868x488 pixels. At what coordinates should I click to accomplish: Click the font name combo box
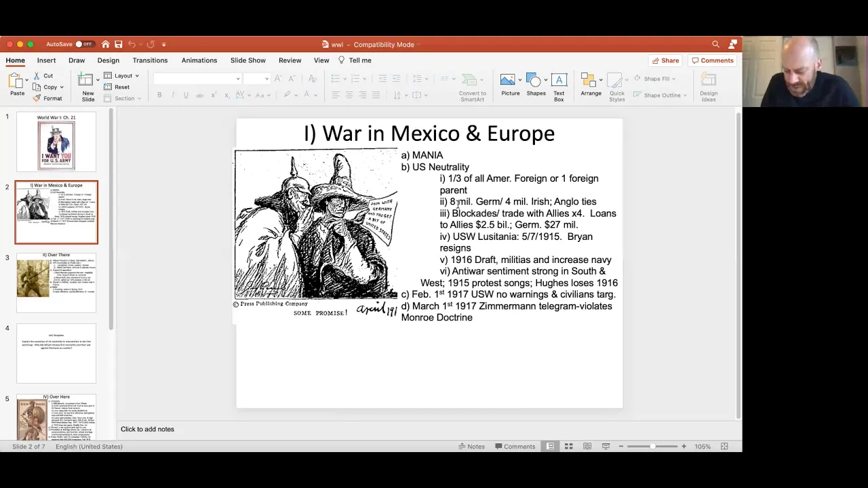(x=197, y=79)
